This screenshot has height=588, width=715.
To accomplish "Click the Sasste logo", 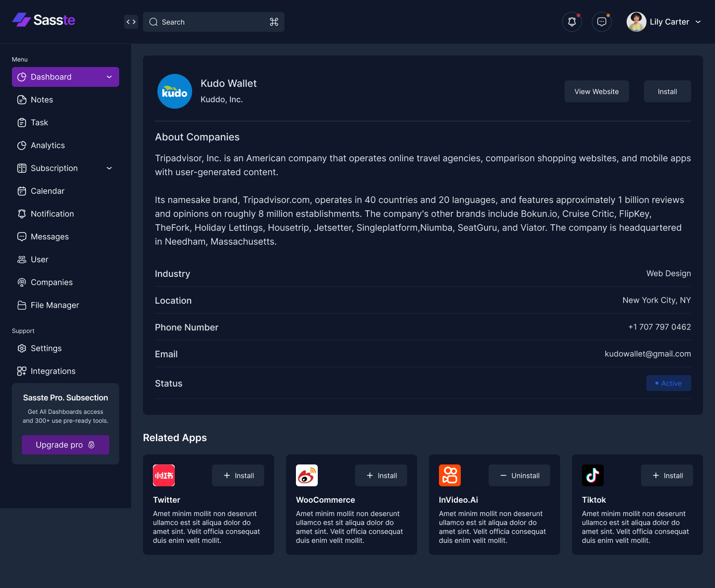I will (x=44, y=20).
